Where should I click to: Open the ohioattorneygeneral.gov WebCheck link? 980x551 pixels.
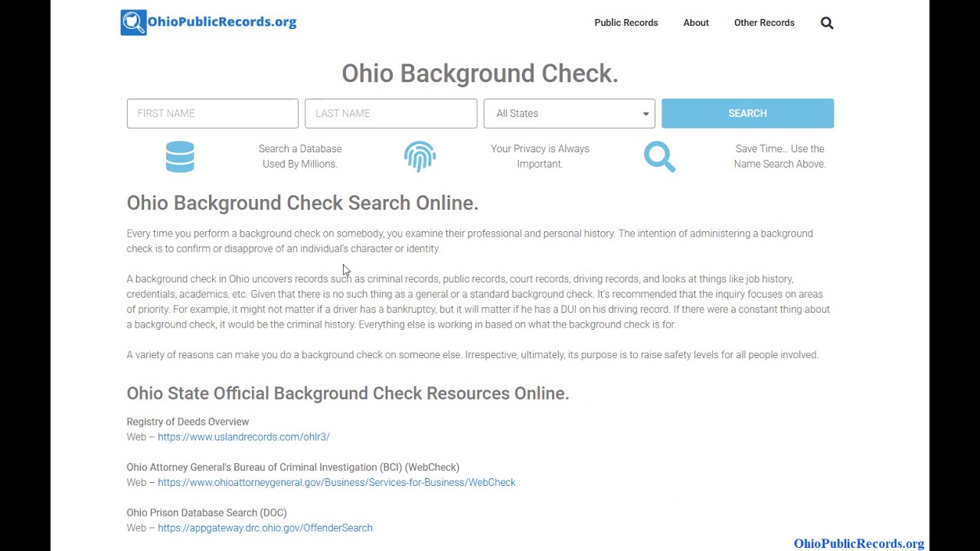point(337,483)
